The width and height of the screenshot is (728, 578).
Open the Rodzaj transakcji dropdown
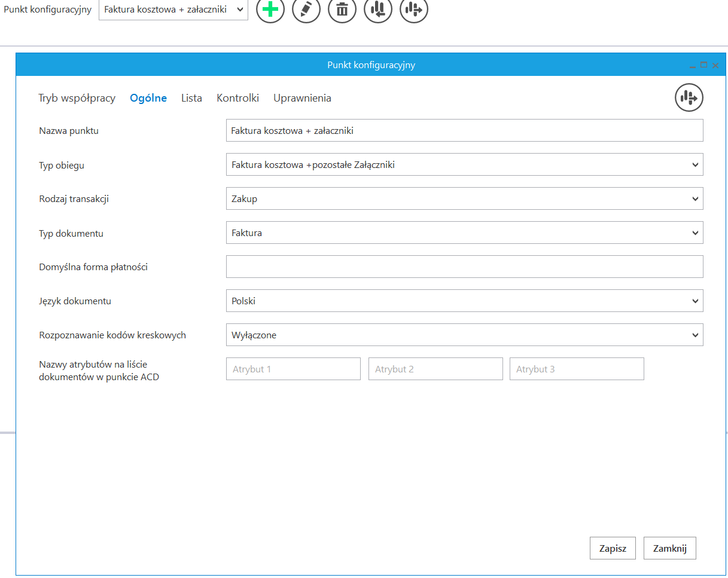464,199
